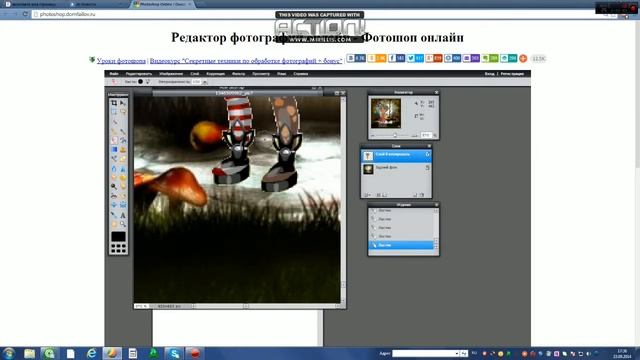The width and height of the screenshot is (640, 360).
Task: Click the Вход login link
Action: 489,74
